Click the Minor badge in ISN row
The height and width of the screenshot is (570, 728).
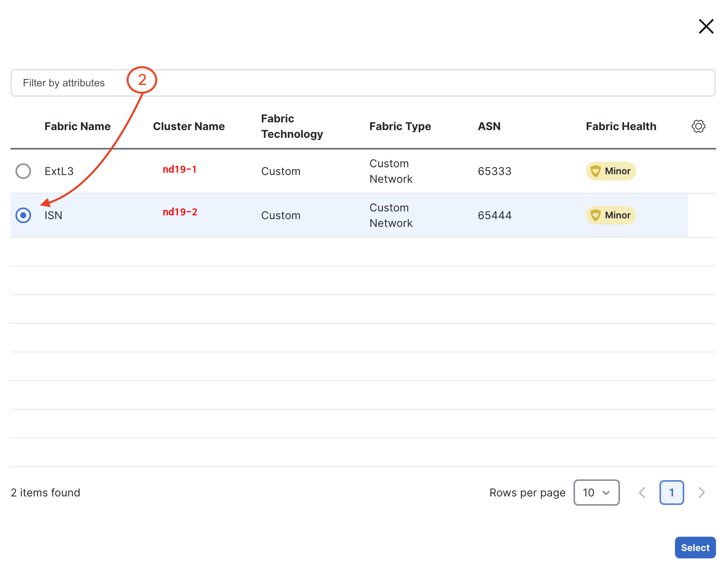617,215
